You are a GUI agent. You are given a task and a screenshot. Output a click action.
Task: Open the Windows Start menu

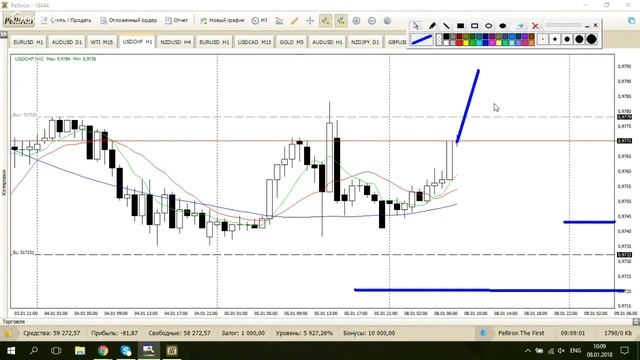click(x=11, y=351)
